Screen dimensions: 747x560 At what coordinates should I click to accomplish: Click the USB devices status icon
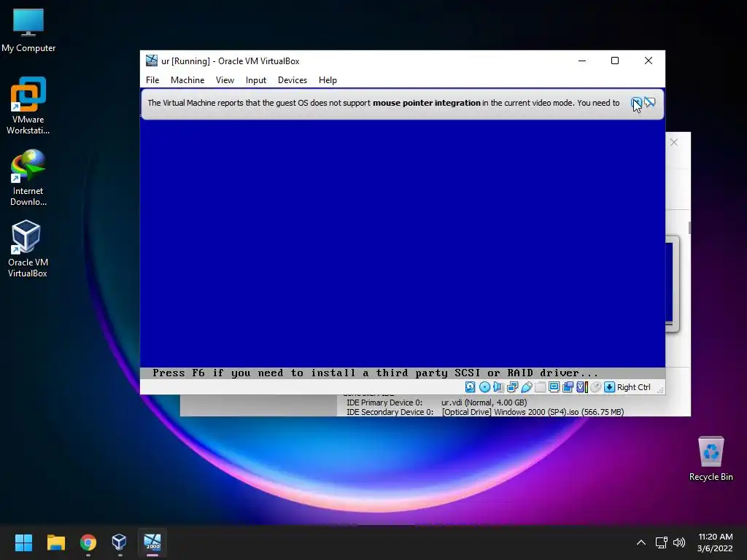[x=527, y=387]
